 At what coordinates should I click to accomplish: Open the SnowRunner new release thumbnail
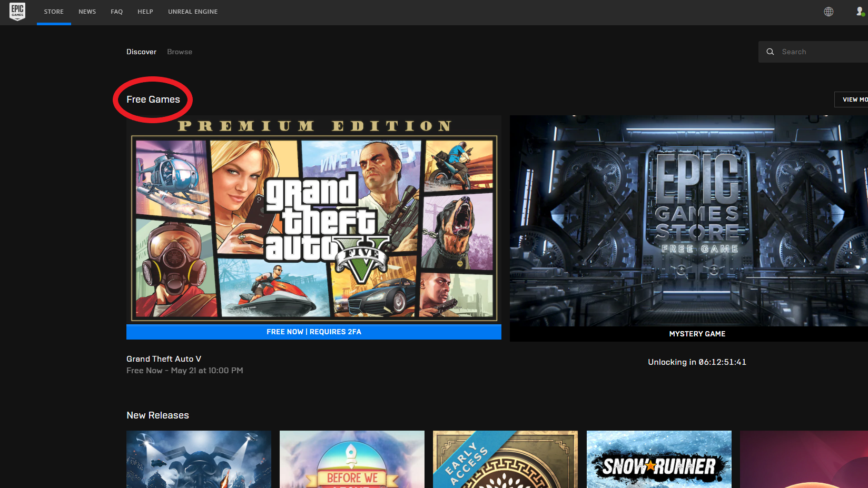(x=659, y=459)
